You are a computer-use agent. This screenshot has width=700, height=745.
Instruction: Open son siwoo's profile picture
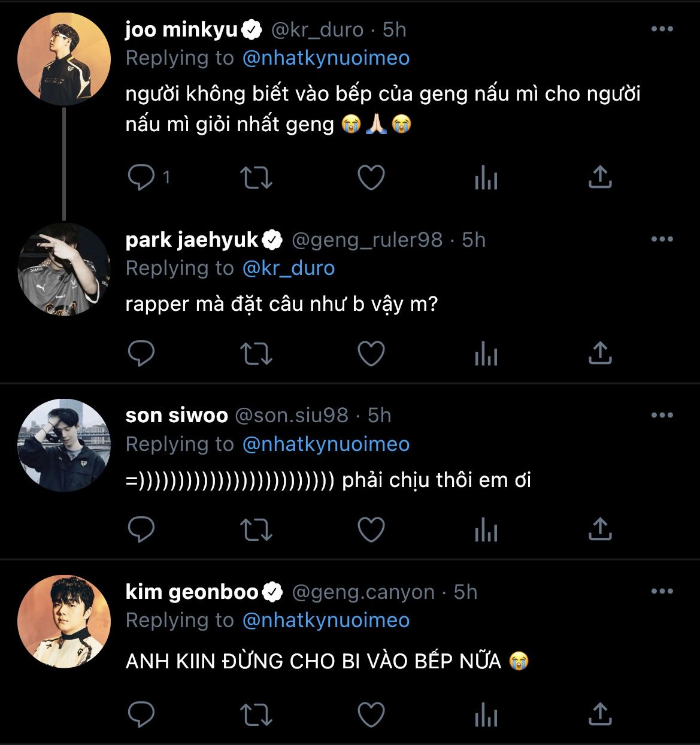(64, 445)
